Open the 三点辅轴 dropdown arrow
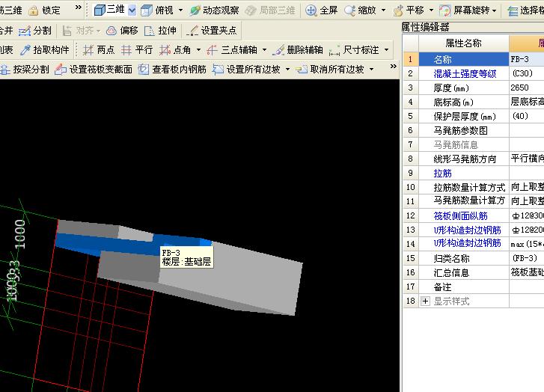This screenshot has width=544, height=392. tap(265, 50)
